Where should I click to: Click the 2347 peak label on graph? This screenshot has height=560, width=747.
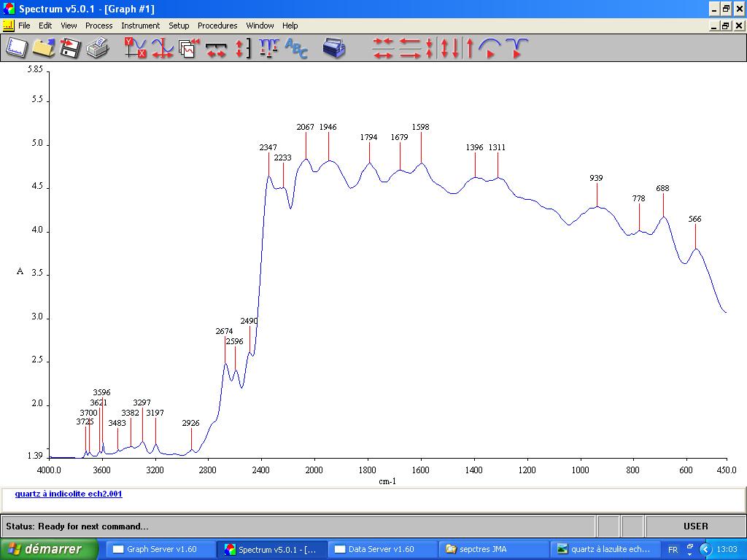[268, 147]
